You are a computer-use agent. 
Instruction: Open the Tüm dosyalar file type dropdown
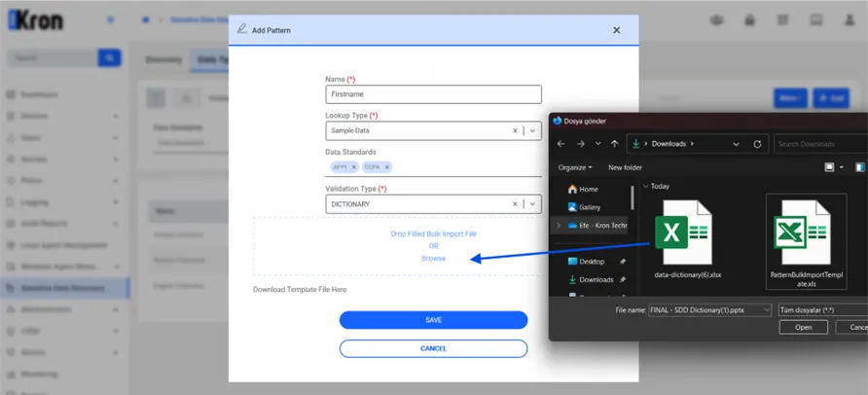tap(822, 310)
